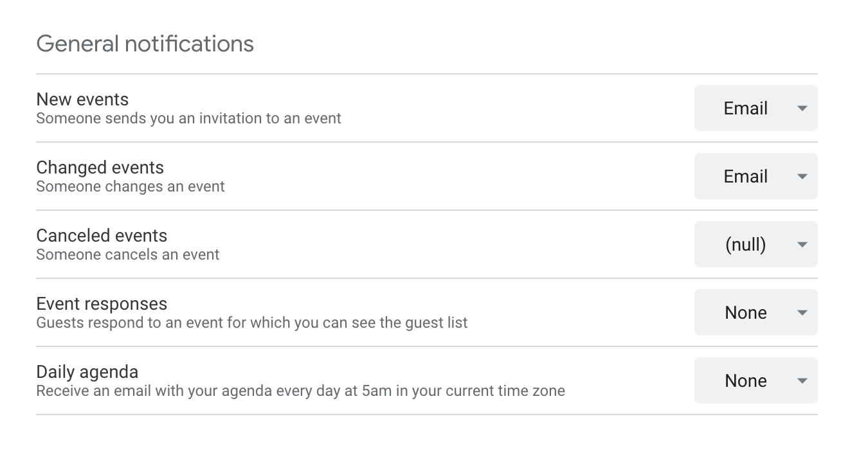Click the 'Receive an email with your agenda' text
The image size is (868, 464).
click(x=300, y=391)
